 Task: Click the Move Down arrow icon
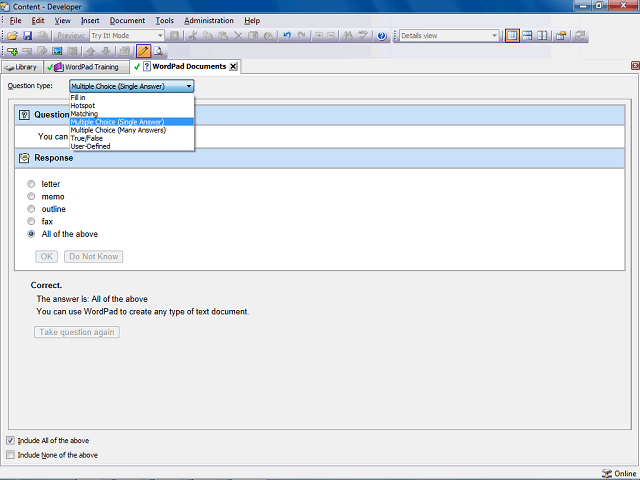tap(106, 51)
